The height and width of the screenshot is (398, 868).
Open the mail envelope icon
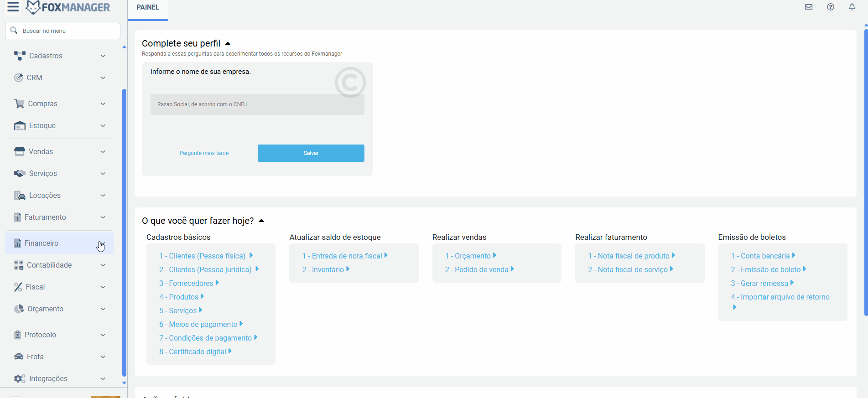(809, 7)
